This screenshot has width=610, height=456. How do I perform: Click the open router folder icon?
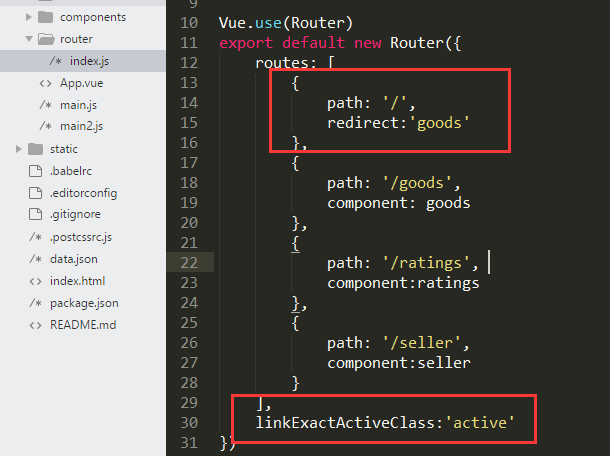46,39
